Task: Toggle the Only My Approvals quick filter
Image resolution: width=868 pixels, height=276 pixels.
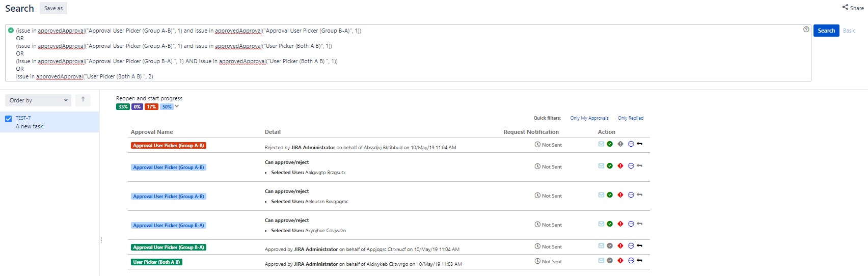Action: click(589, 118)
